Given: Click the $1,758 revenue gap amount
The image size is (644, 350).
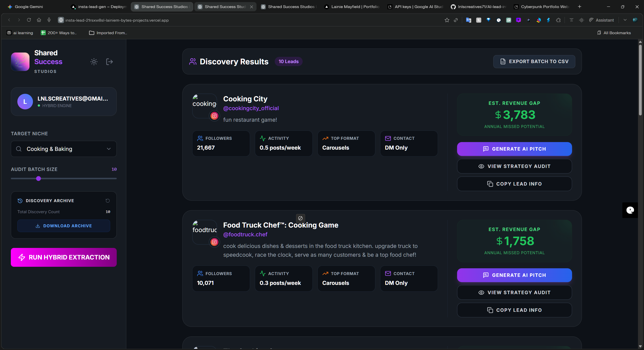Looking at the screenshot, I should (515, 241).
